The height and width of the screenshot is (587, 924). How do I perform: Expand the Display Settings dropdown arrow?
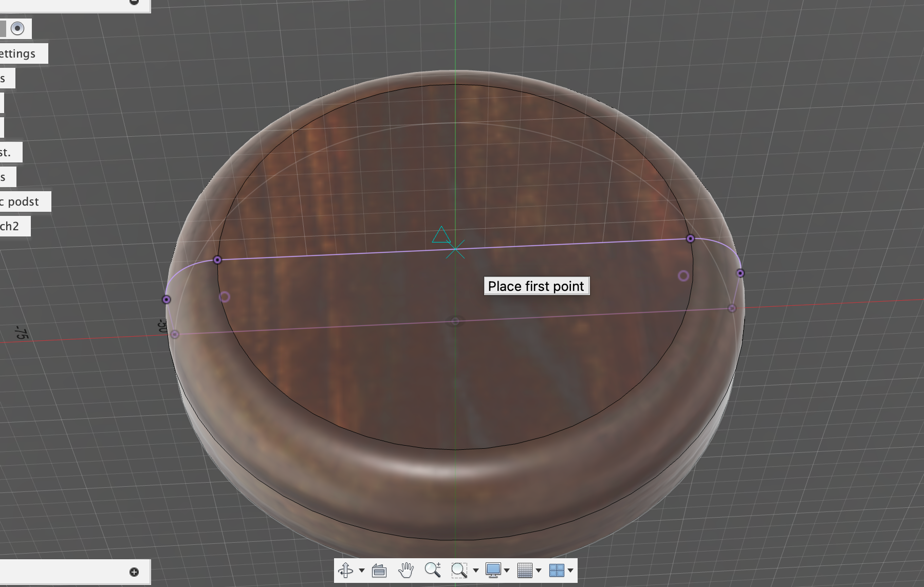[507, 571]
